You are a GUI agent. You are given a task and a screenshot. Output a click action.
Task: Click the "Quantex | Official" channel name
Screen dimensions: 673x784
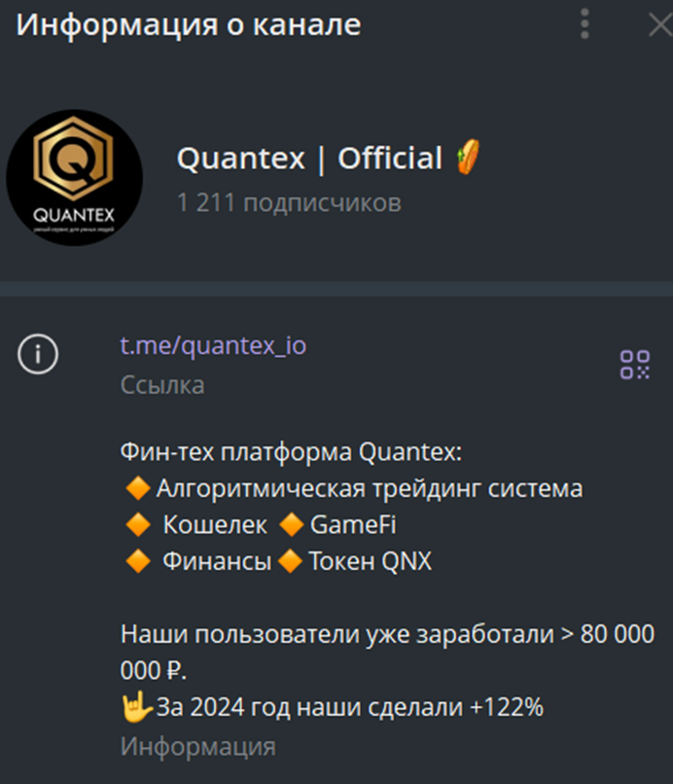pos(309,159)
